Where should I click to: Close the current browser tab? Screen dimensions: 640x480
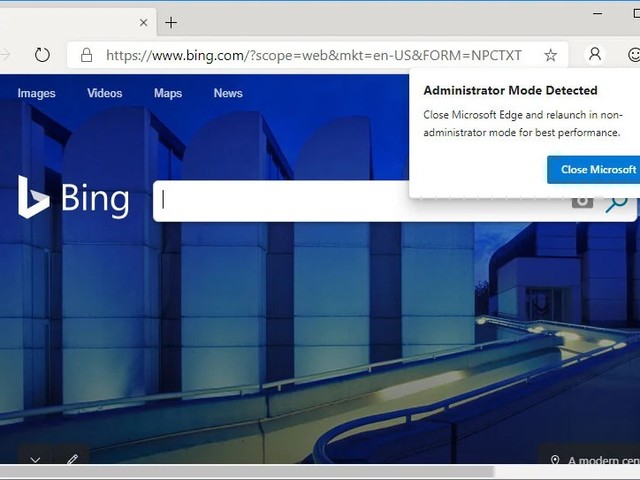[144, 23]
